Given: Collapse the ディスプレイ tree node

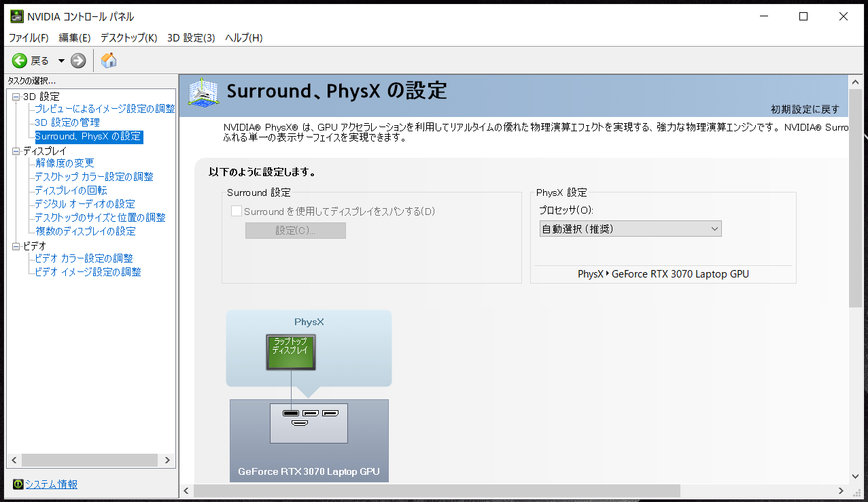Looking at the screenshot, I should (x=16, y=151).
